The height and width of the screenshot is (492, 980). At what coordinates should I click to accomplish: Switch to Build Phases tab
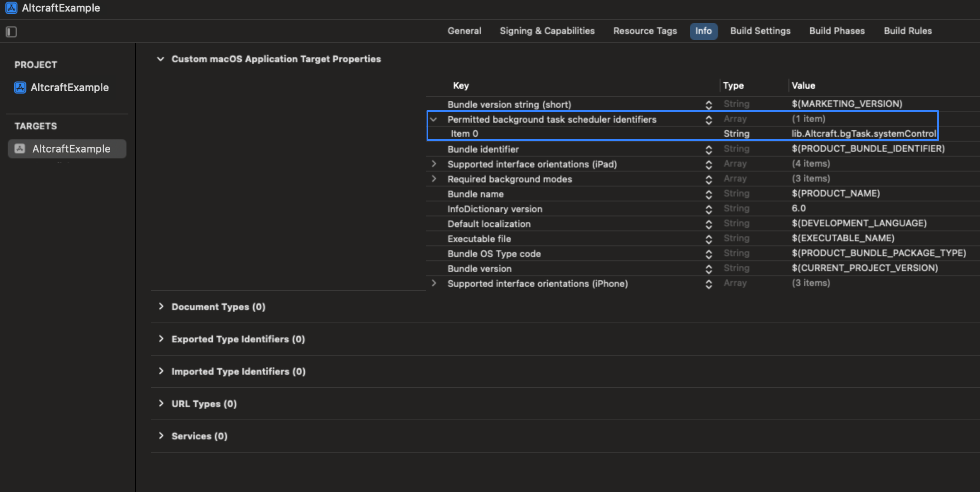(837, 31)
